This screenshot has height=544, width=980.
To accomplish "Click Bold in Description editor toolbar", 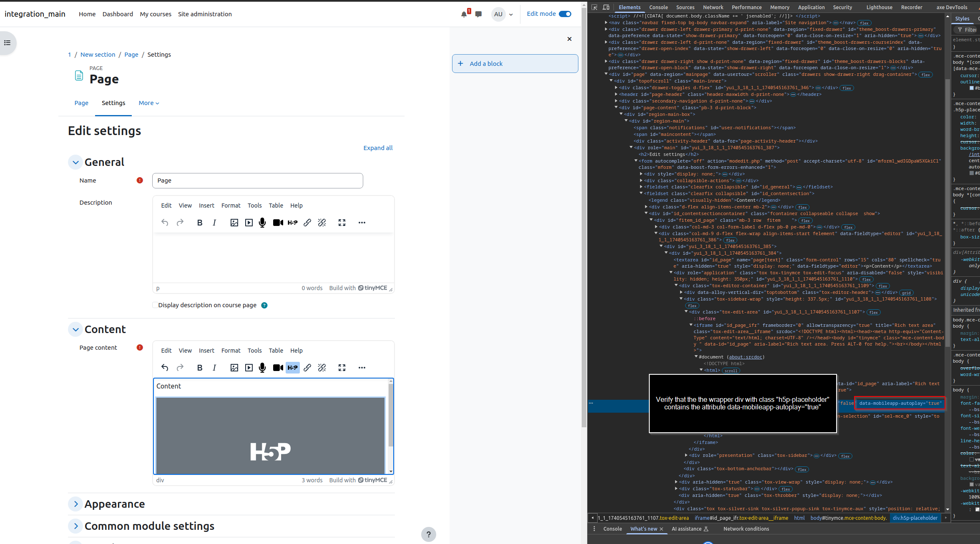I will click(x=200, y=223).
